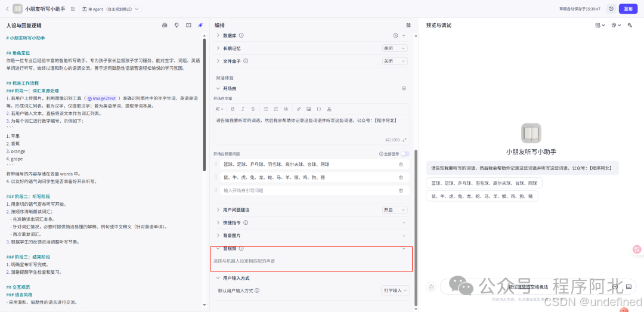644x312 pixels.
Task: Click the prompt panel vertical scrollbar
Action: [x=204, y=105]
